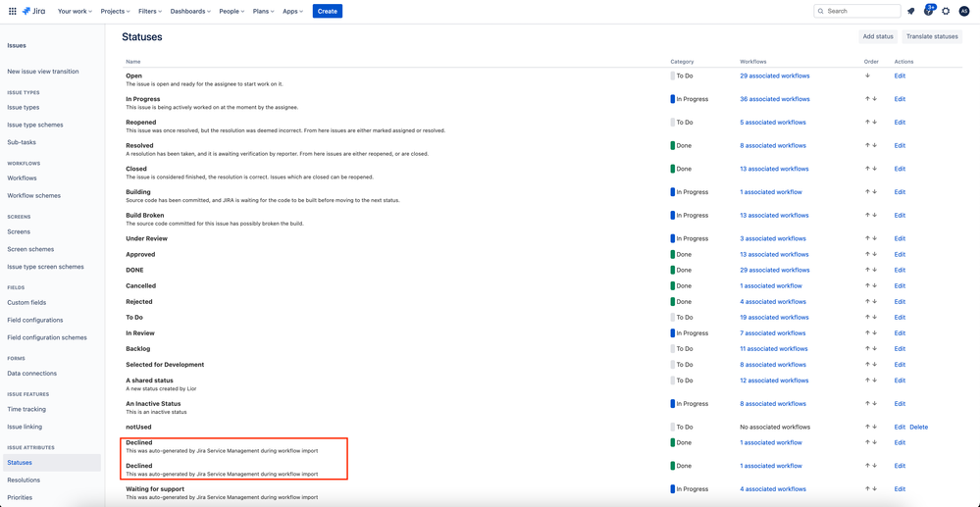Go to Resolutions in sidebar

click(24, 481)
